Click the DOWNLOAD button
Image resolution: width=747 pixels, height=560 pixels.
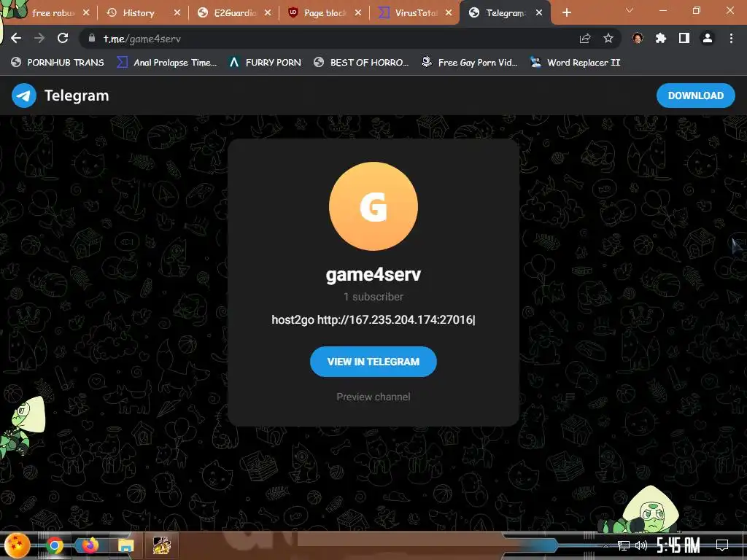pyautogui.click(x=695, y=96)
